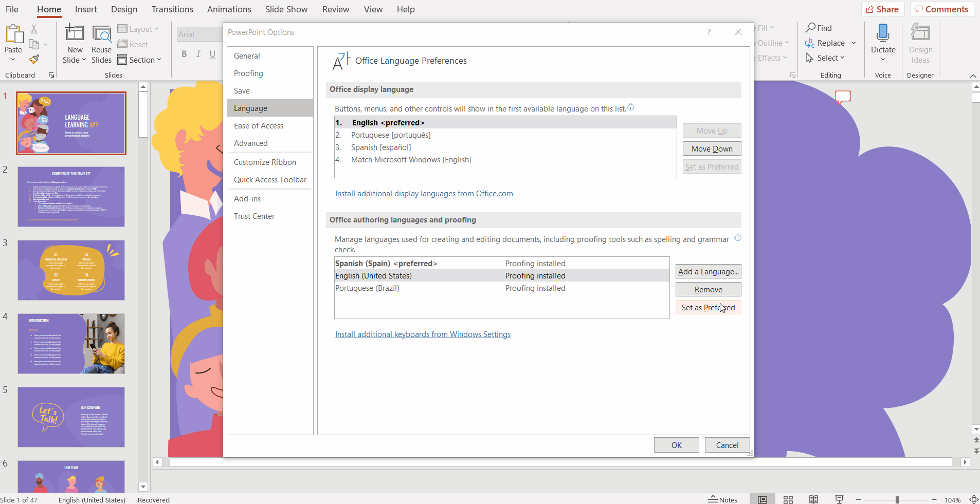Viewport: 980px width, 504px height.
Task: Open link to install additional display languages
Action: [423, 194]
